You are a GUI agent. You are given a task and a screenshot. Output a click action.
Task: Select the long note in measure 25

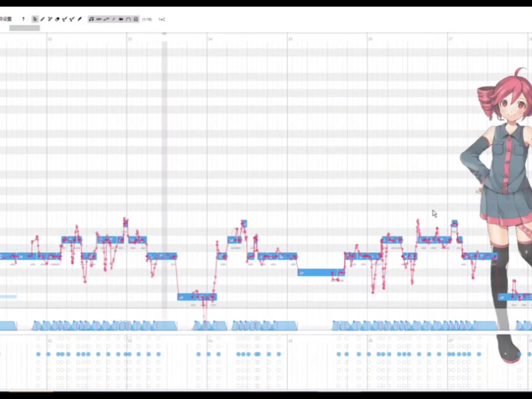coord(318,273)
